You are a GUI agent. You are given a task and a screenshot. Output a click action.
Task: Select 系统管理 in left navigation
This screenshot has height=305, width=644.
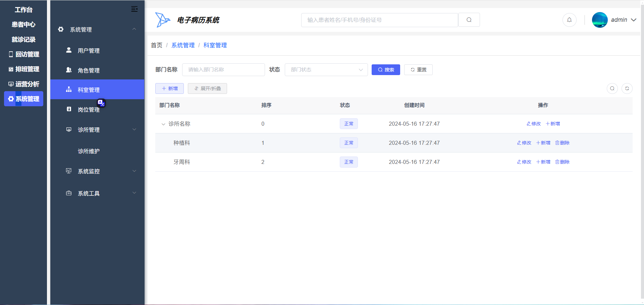(23, 99)
